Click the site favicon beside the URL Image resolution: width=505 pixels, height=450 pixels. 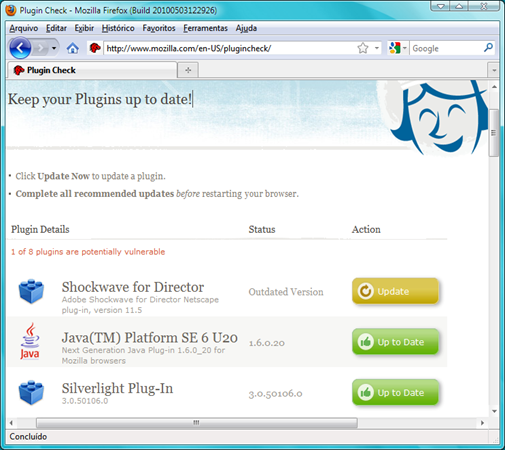[x=95, y=48]
